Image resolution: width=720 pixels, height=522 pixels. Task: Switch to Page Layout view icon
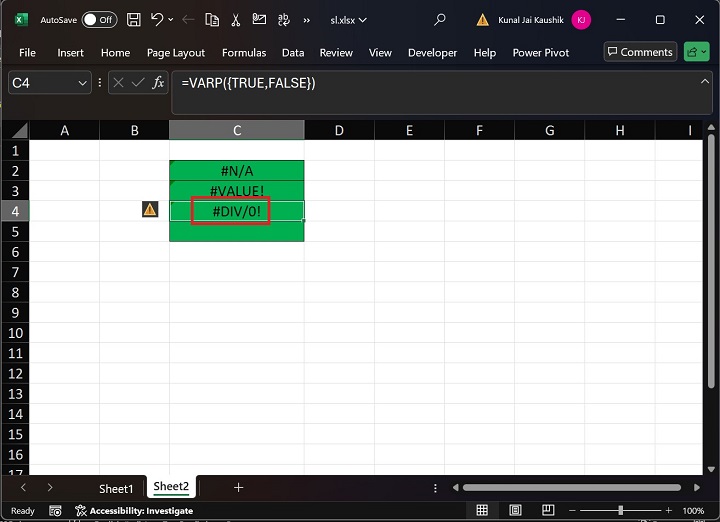515,510
